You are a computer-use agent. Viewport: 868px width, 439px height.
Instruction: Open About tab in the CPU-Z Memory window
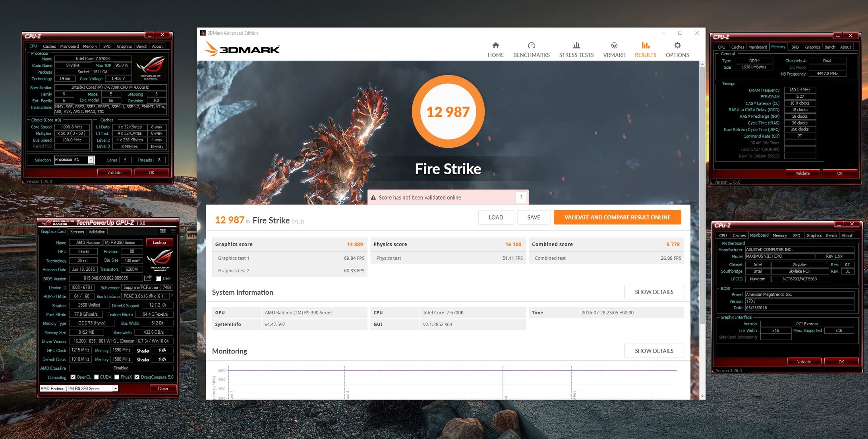[845, 47]
